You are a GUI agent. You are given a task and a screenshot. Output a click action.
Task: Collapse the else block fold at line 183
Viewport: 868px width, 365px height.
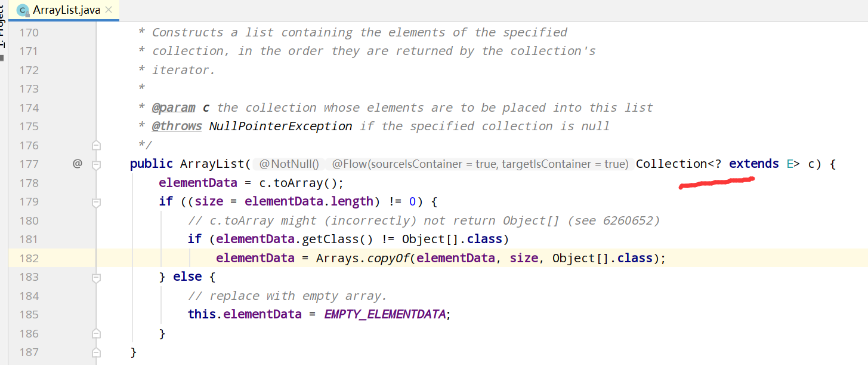point(96,277)
